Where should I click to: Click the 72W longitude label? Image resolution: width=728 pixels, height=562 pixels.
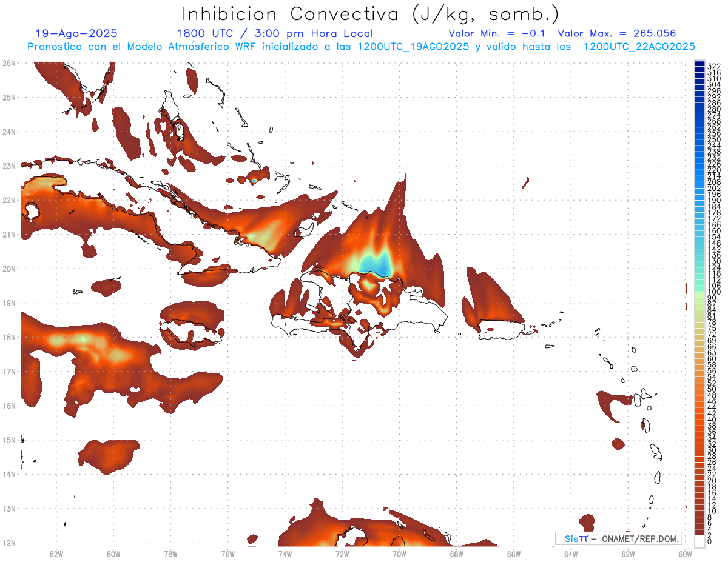(342, 554)
